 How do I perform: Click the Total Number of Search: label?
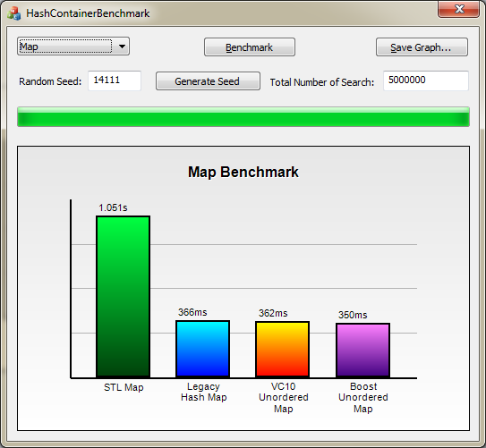(x=322, y=82)
